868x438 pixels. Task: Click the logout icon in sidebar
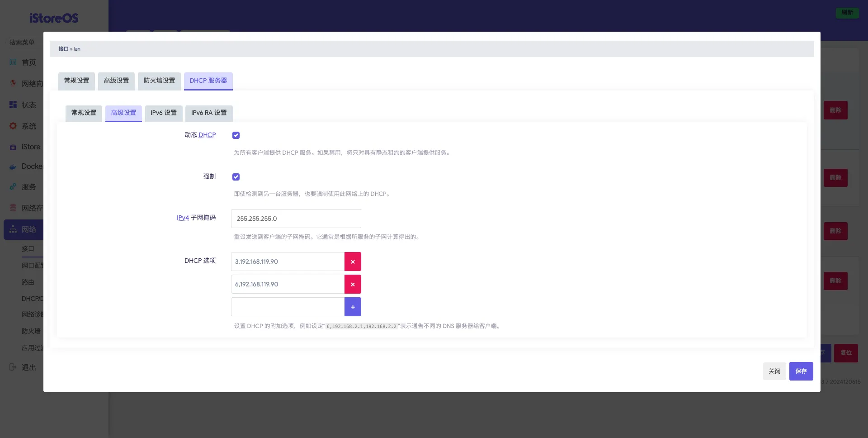13,367
